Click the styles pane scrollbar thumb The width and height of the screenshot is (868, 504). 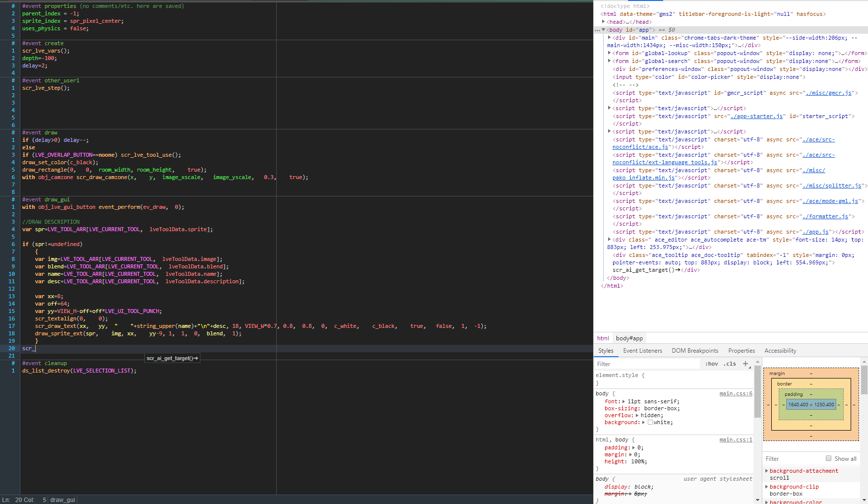[757, 392]
